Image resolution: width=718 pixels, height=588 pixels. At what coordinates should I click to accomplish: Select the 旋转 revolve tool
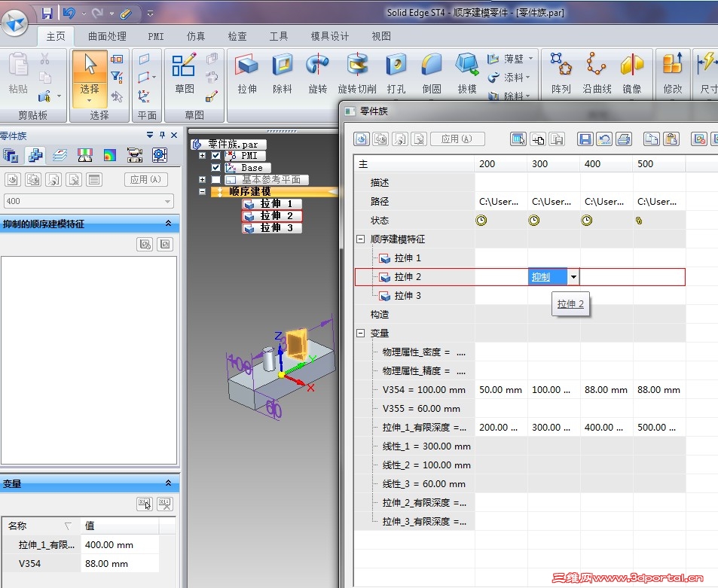pos(317,74)
